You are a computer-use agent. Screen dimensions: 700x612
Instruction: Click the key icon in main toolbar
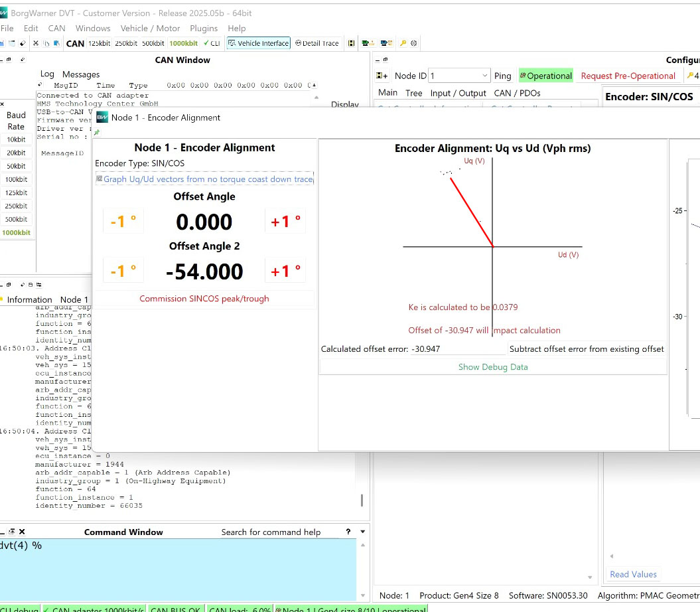point(403,43)
